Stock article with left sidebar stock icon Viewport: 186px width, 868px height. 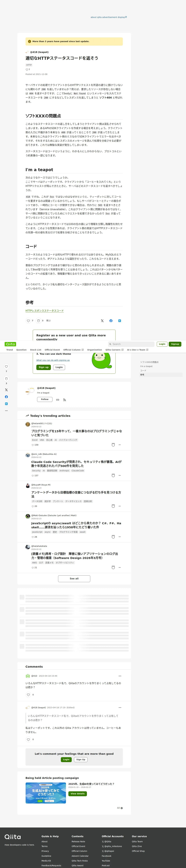click(6, 379)
